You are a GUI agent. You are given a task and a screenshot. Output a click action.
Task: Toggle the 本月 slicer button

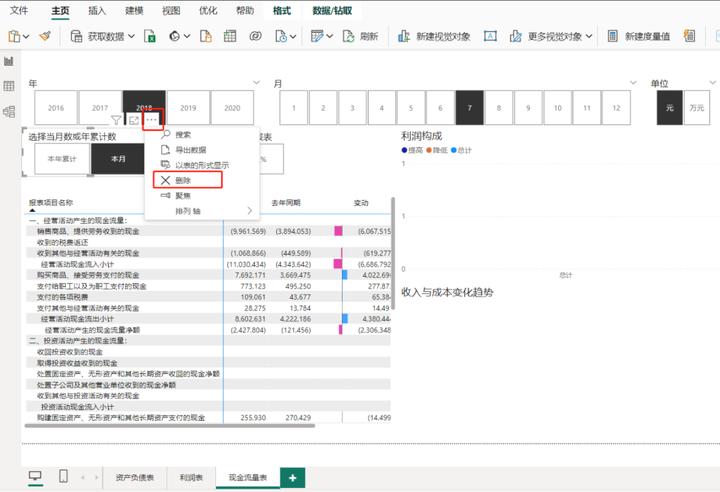coord(118,159)
